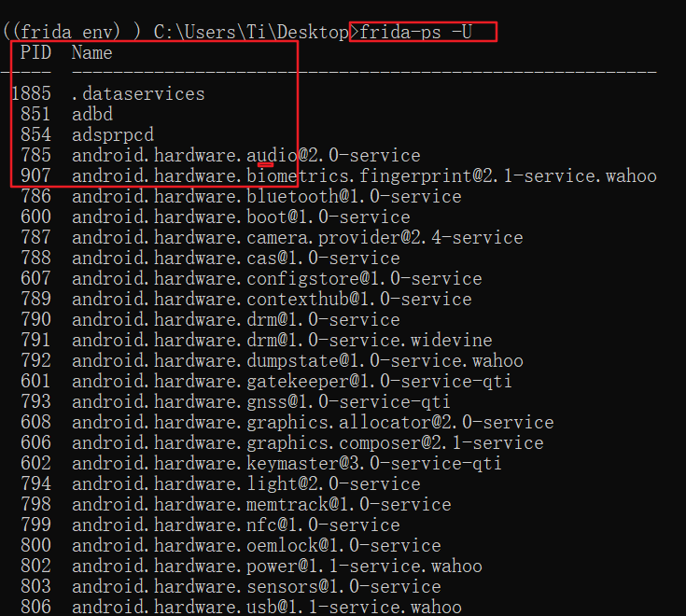Click the PID column header
This screenshot has height=616, width=686.
pos(35,52)
